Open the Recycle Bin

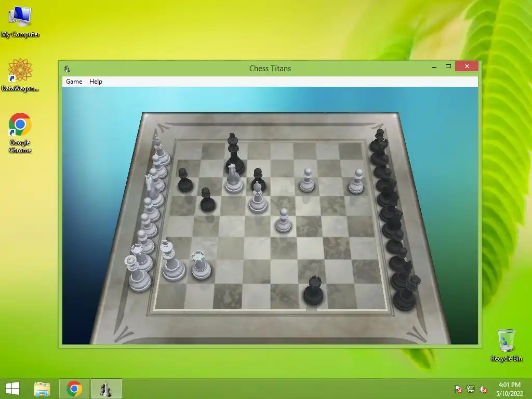(506, 345)
